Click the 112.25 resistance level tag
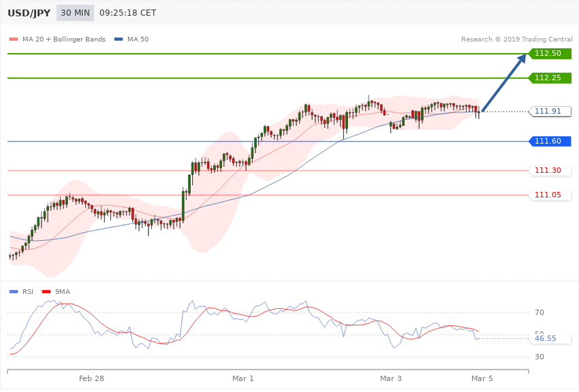The image size is (579, 392). click(x=550, y=78)
